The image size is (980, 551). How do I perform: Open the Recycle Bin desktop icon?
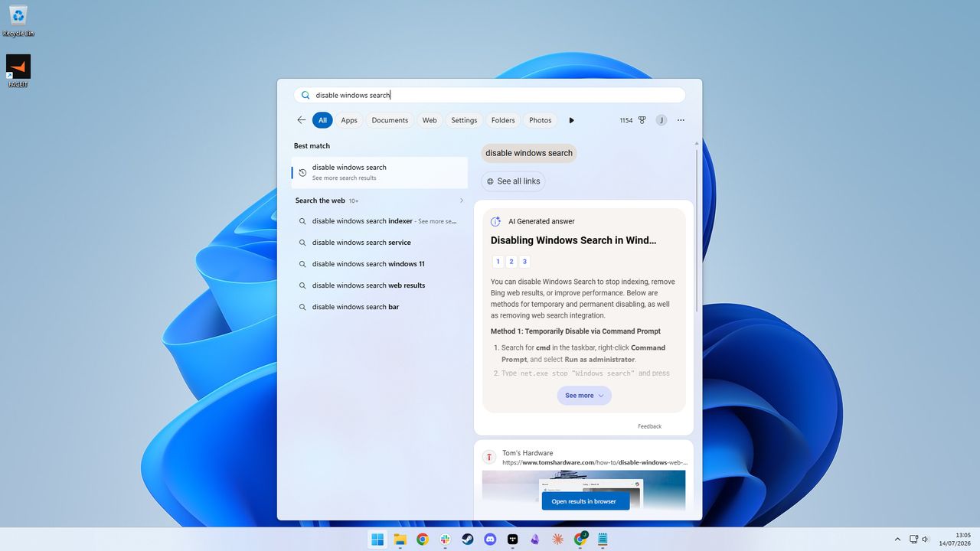(x=18, y=21)
